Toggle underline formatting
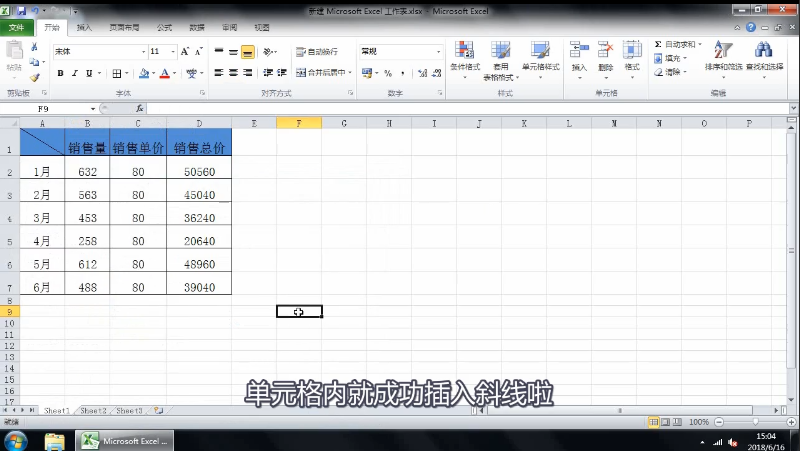This screenshot has height=451, width=800. [x=89, y=73]
